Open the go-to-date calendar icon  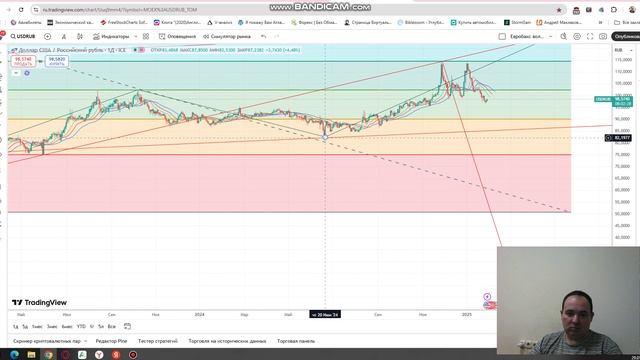(x=127, y=326)
